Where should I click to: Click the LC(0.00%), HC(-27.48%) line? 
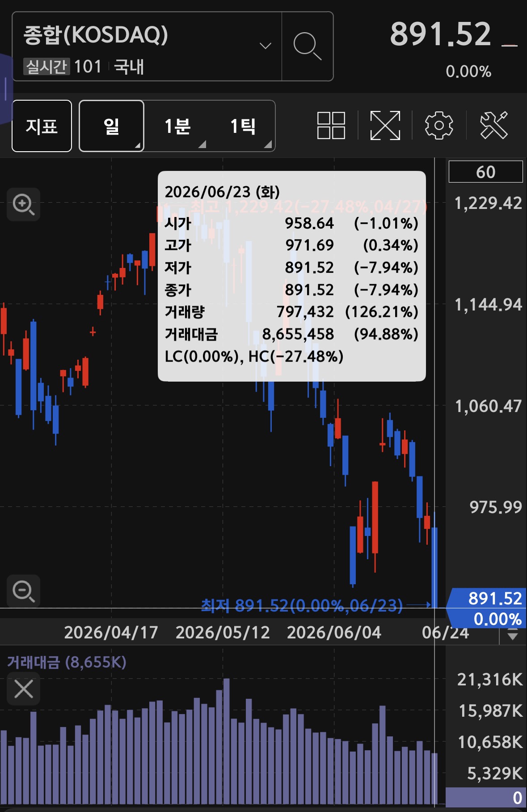[x=254, y=357]
